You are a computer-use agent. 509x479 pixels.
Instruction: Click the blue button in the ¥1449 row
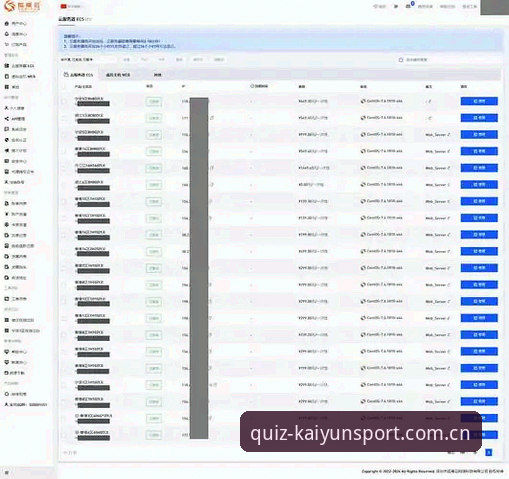click(x=479, y=168)
